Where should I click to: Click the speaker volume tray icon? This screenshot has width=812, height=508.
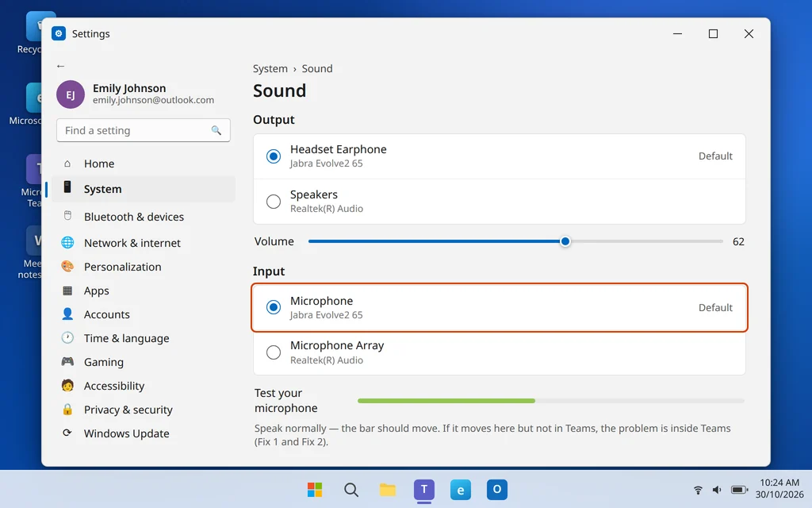[x=717, y=490]
